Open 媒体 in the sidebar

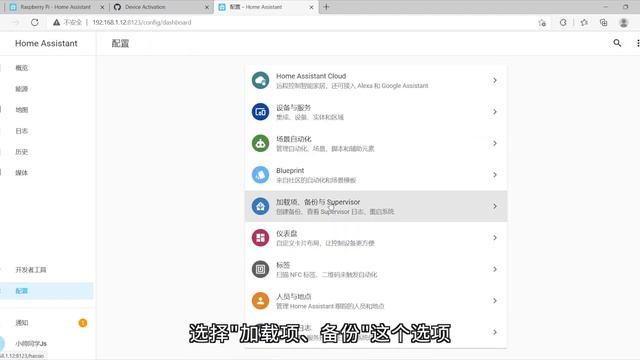pos(22,173)
